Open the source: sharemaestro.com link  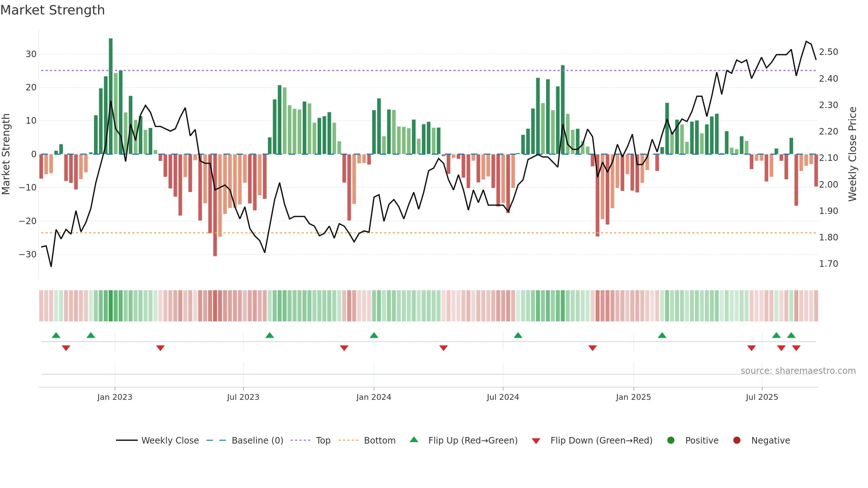(x=798, y=371)
